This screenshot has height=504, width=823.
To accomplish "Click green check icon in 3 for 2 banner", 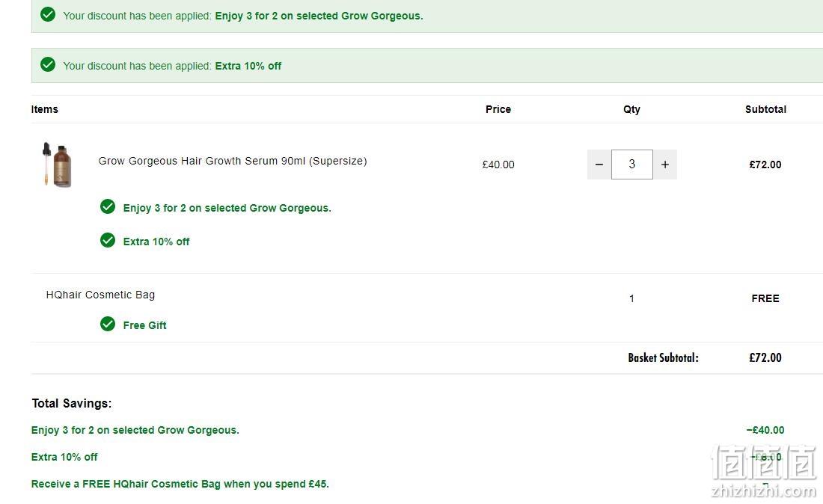I will (x=48, y=15).
